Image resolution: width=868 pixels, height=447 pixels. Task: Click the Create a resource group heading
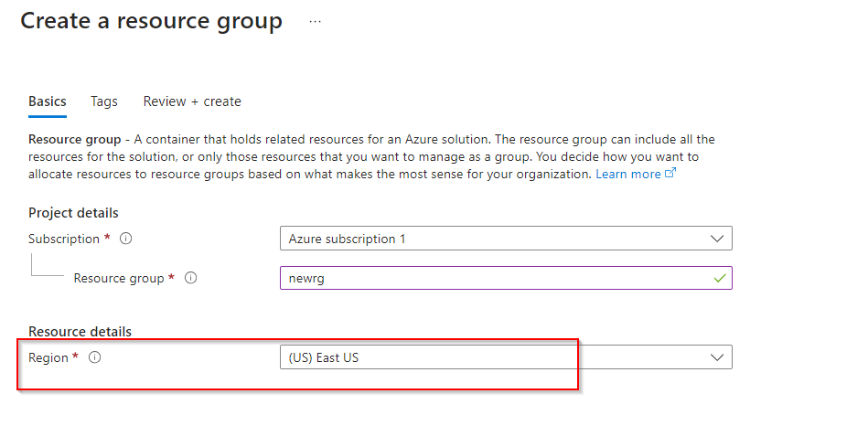[x=152, y=21]
